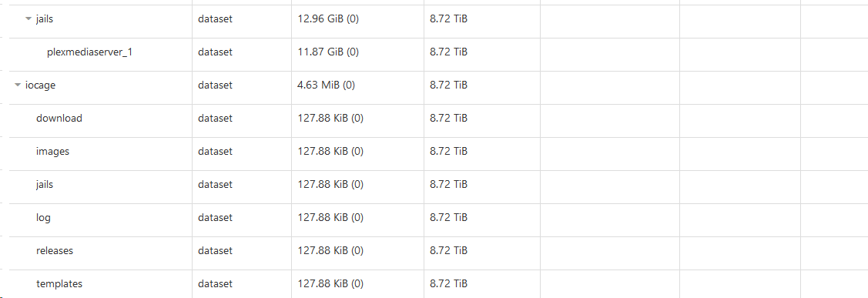
Task: Click the top-level jails dataset name
Action: coord(45,18)
